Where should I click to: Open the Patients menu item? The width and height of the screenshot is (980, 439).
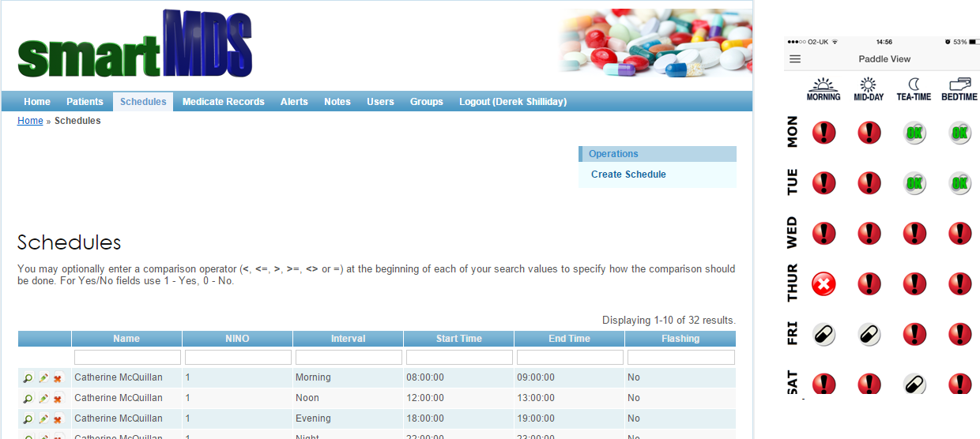pyautogui.click(x=85, y=102)
